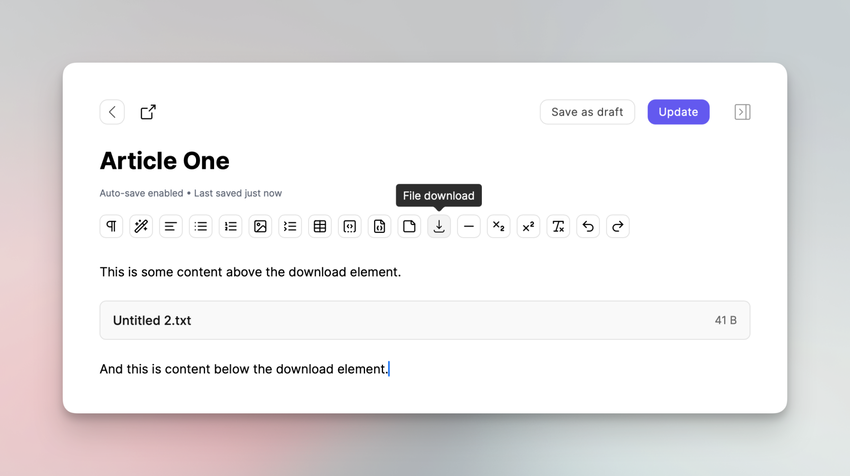Toggle subscript formatting
The image size is (850, 476).
tap(498, 227)
